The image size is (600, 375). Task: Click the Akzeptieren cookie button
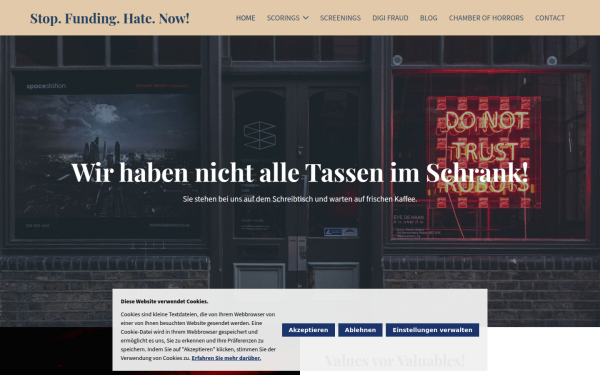pyautogui.click(x=308, y=330)
